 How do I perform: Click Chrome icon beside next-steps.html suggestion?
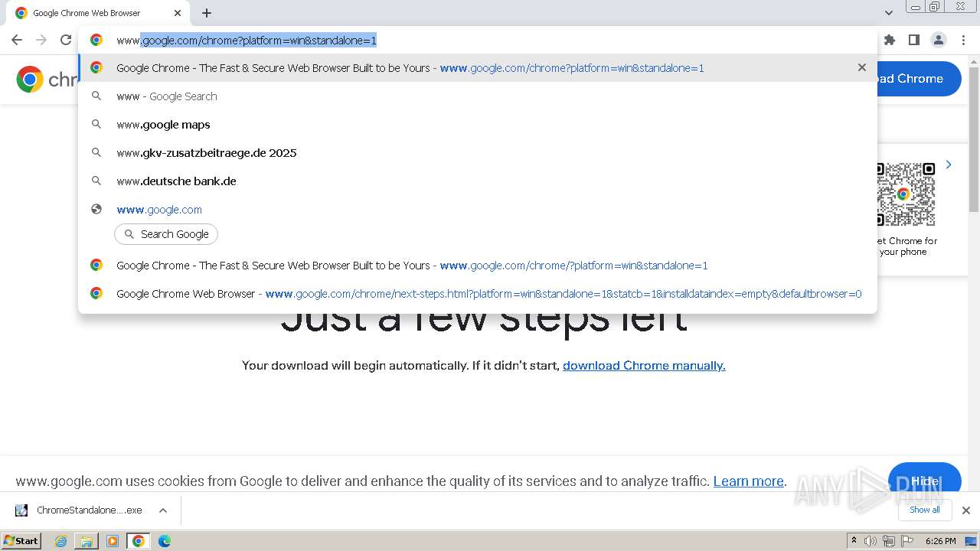(x=96, y=293)
